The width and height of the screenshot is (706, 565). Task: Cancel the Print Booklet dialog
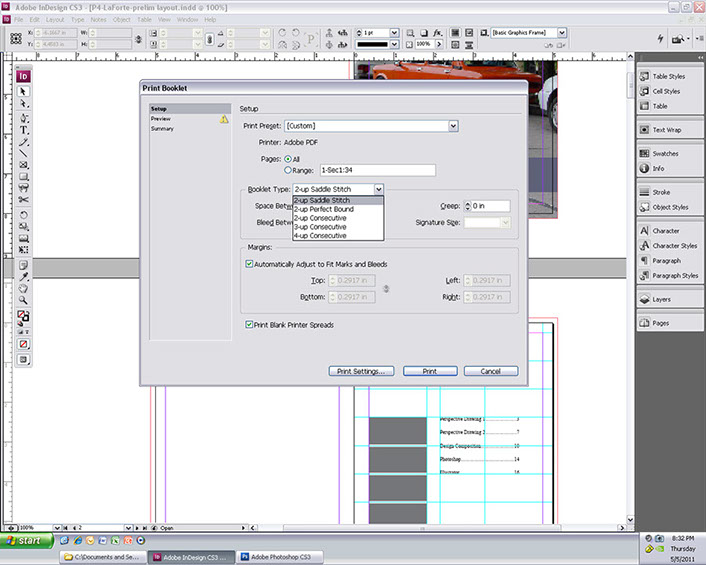(491, 371)
